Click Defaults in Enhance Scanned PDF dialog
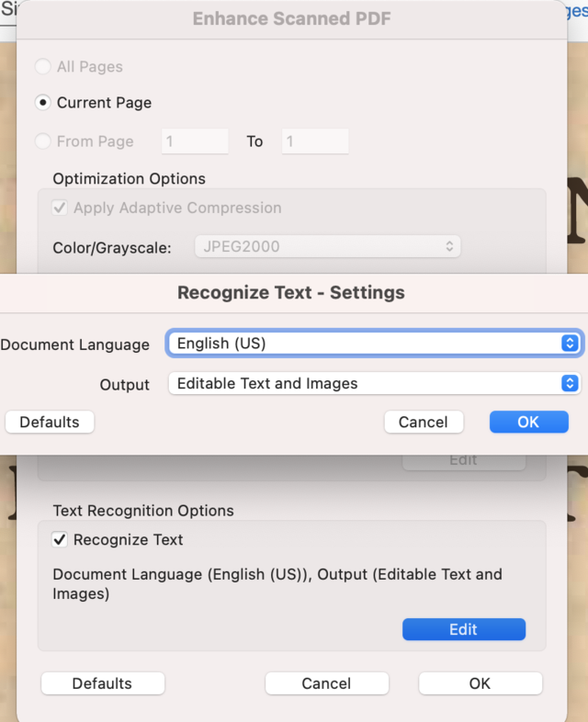The height and width of the screenshot is (722, 588). [102, 683]
